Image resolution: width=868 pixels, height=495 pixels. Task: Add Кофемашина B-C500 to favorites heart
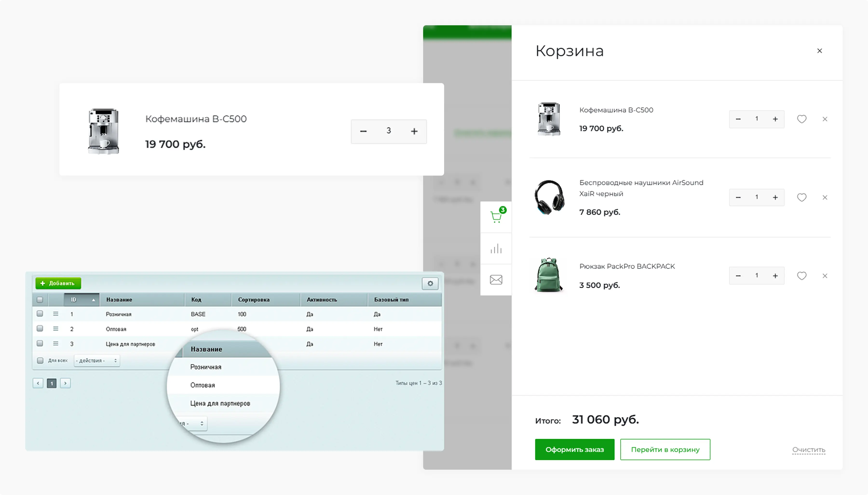(802, 119)
